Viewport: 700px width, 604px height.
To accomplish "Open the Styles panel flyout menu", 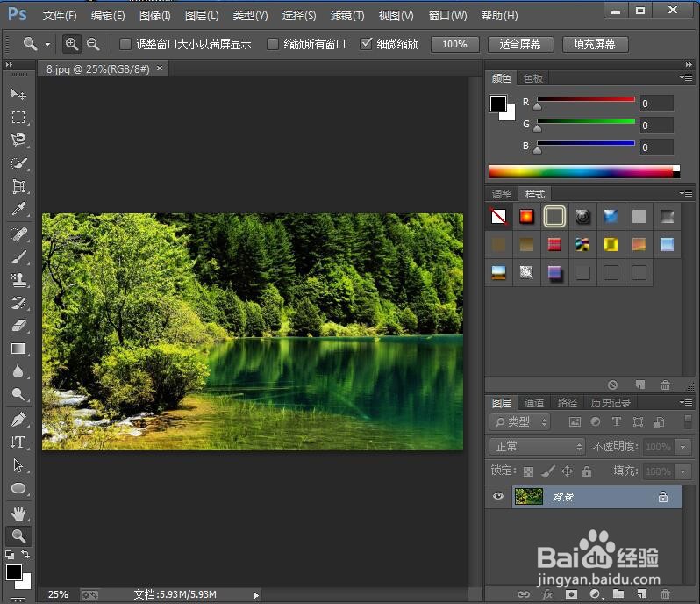I will coord(687,193).
